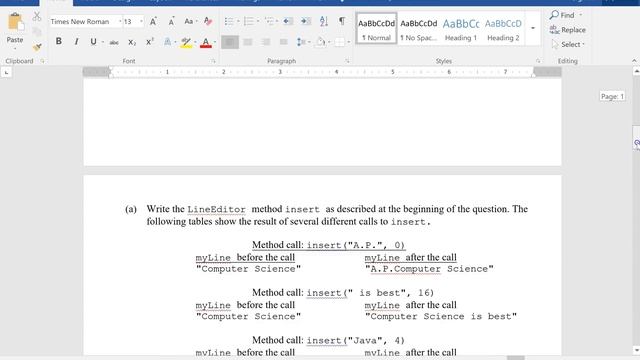Click the text "insert("A.P.", 0)"
This screenshot has width=640, height=360.
[356, 245]
